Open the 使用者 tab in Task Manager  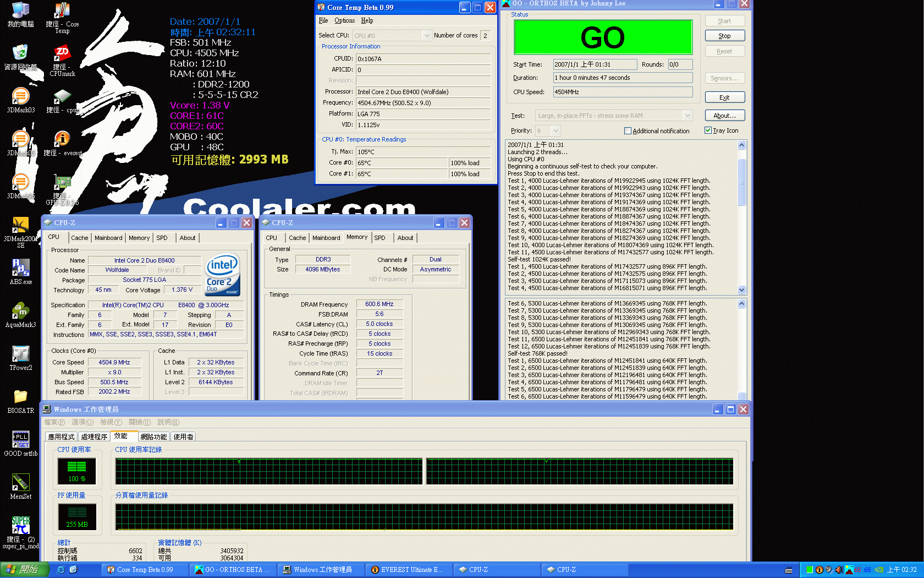[183, 437]
